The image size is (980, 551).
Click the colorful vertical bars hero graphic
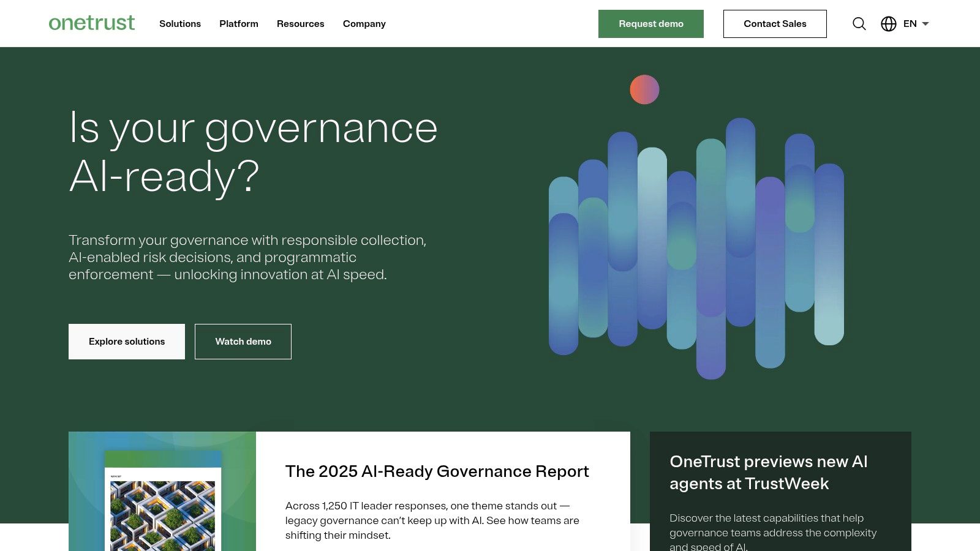(x=696, y=245)
